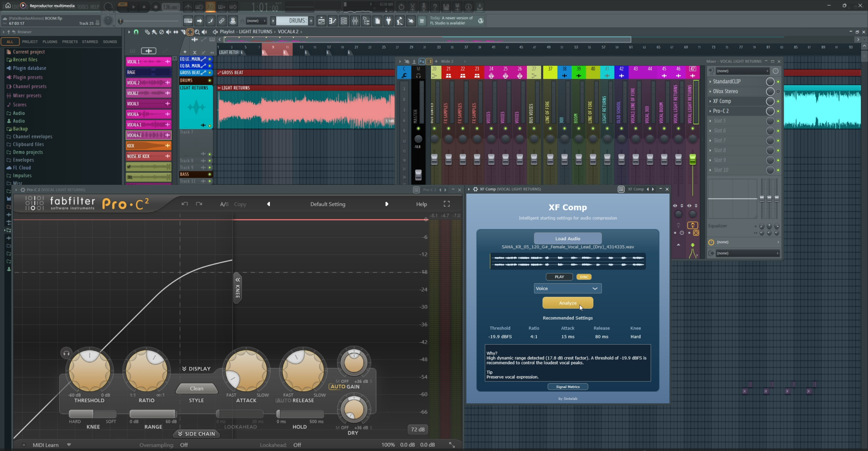Click Help in Pro-C 2 header
This screenshot has width=868, height=451.
421,204
